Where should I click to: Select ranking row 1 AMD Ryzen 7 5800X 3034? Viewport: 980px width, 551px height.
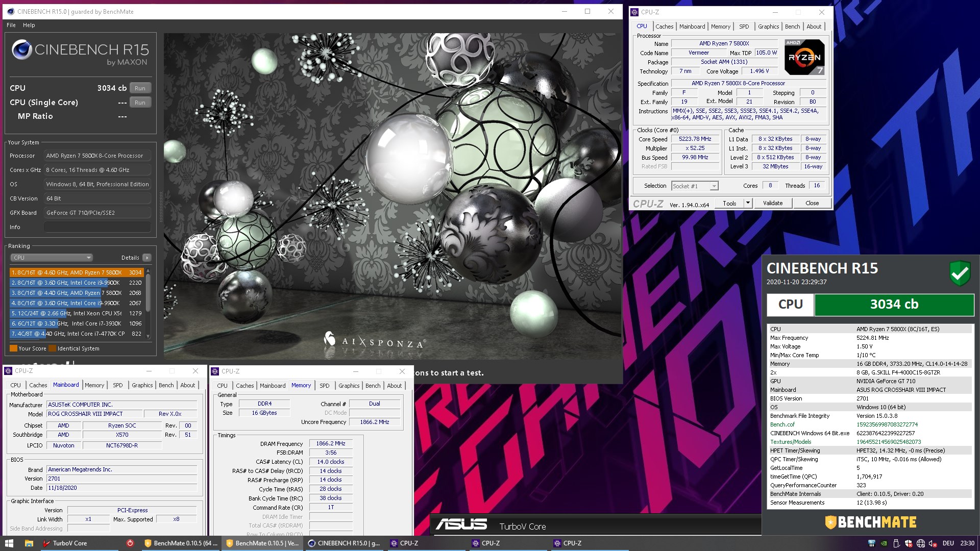click(x=77, y=272)
